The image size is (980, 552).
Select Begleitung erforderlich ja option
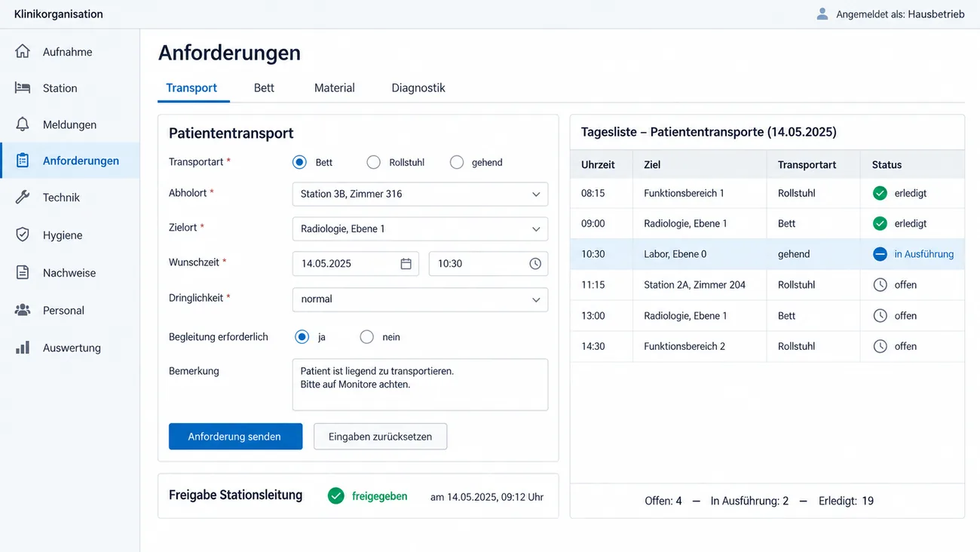[302, 337]
